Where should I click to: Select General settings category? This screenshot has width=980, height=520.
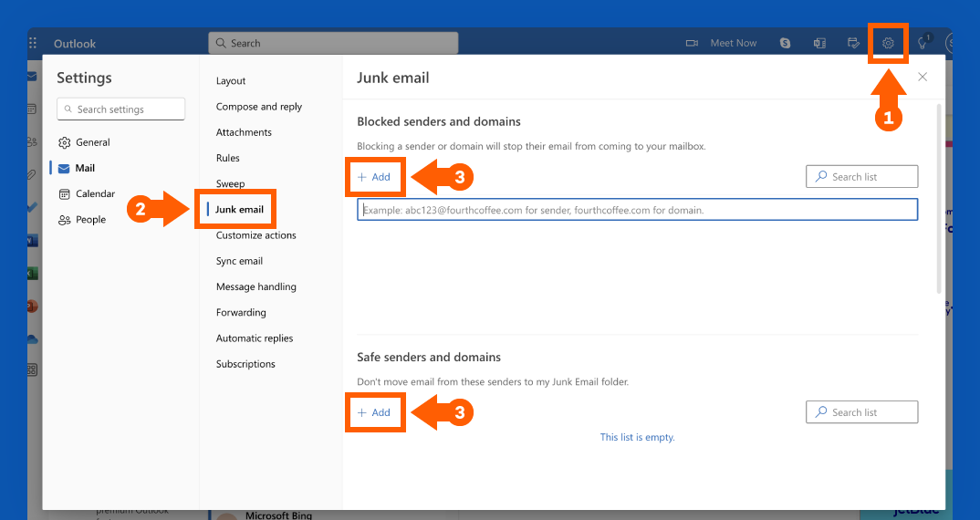92,142
